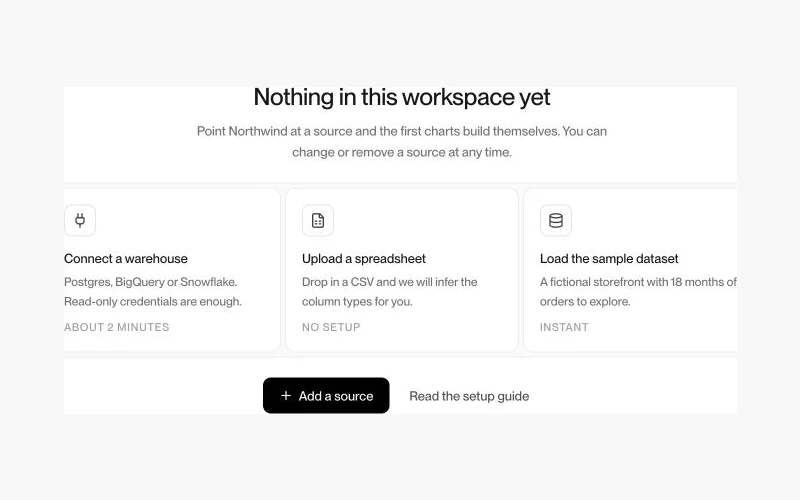Image resolution: width=800 pixels, height=500 pixels.
Task: Click the Drop in a CSV description line
Action: (390, 282)
